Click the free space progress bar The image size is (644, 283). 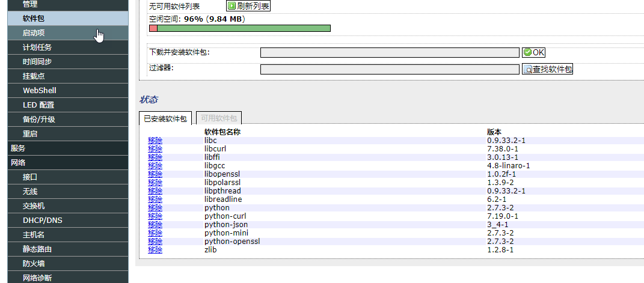click(240, 28)
